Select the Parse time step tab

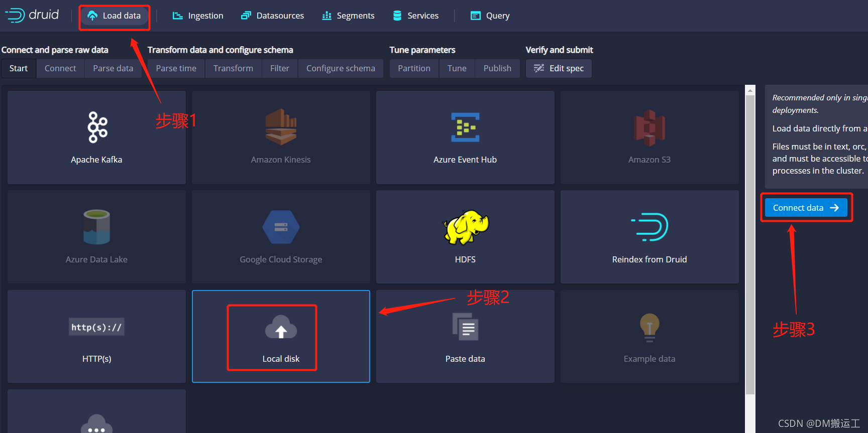[x=176, y=68]
